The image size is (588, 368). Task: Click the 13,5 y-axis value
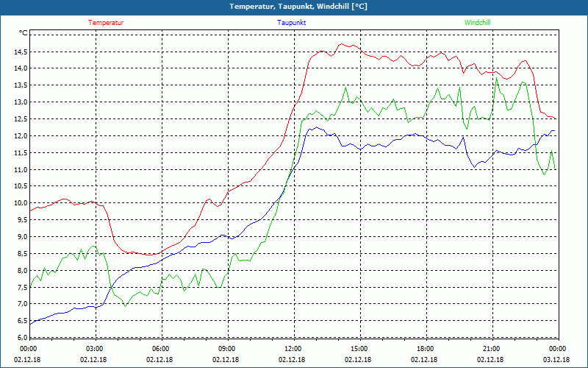click(x=21, y=85)
